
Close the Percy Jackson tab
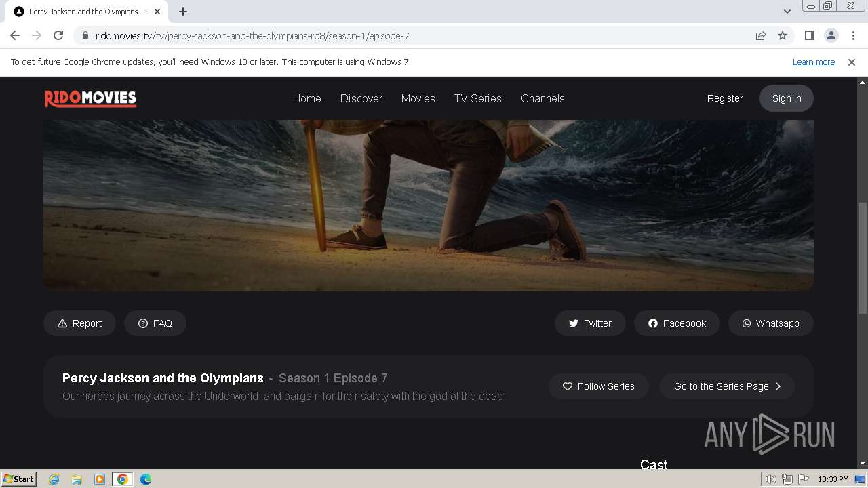(157, 12)
